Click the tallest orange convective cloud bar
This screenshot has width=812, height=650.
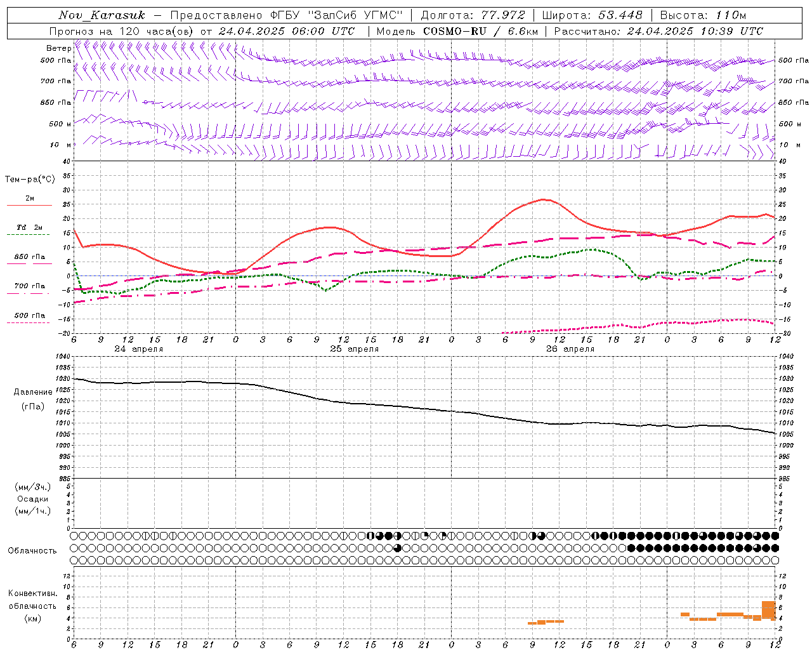pos(768,610)
